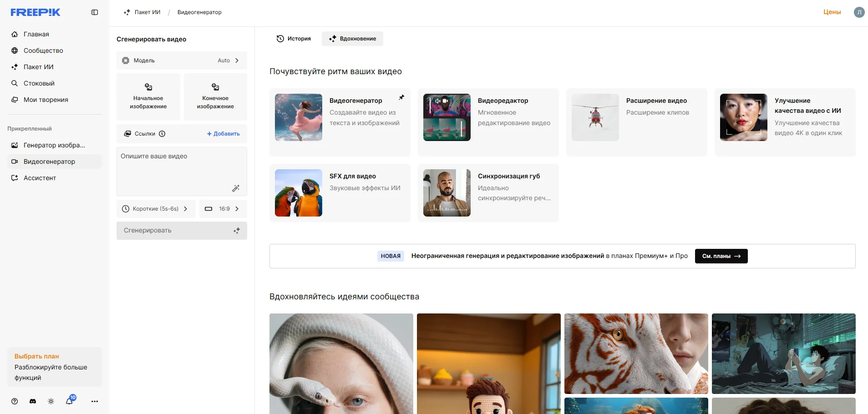Viewport: 868px width, 414px height.
Task: Open the user profile avatar
Action: point(859,12)
